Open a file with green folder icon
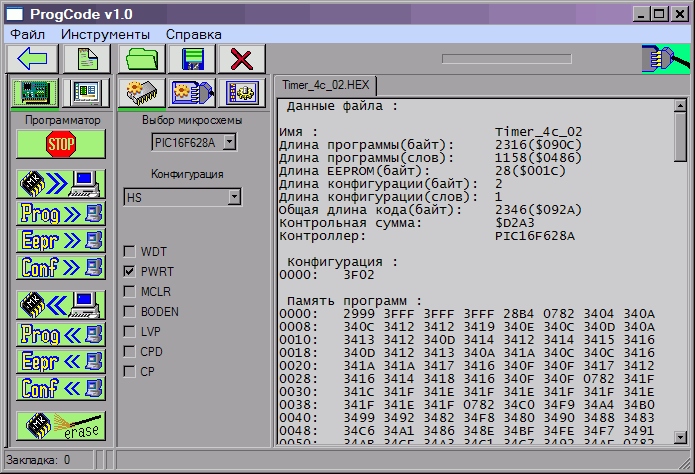The image size is (695, 474). [x=142, y=59]
